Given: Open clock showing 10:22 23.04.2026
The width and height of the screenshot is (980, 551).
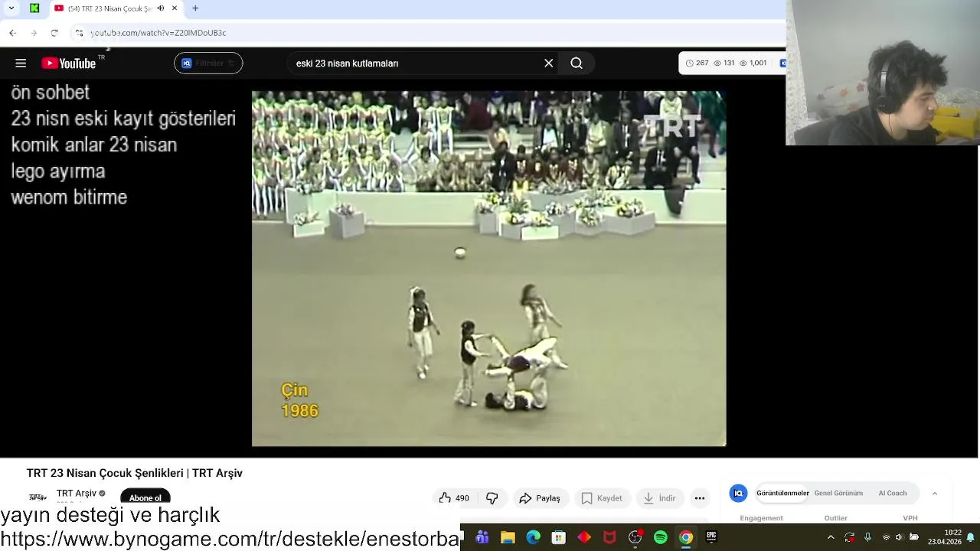Looking at the screenshot, I should 944,537.
